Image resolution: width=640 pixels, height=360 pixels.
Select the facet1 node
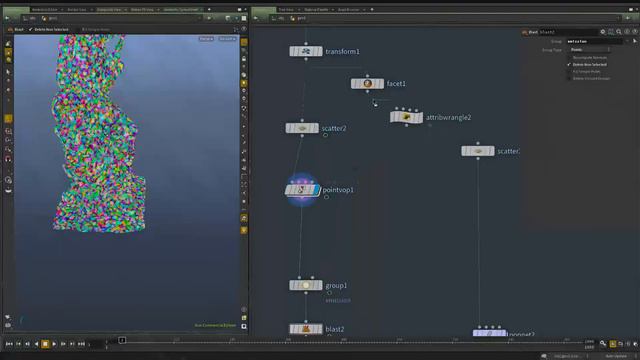coord(367,84)
